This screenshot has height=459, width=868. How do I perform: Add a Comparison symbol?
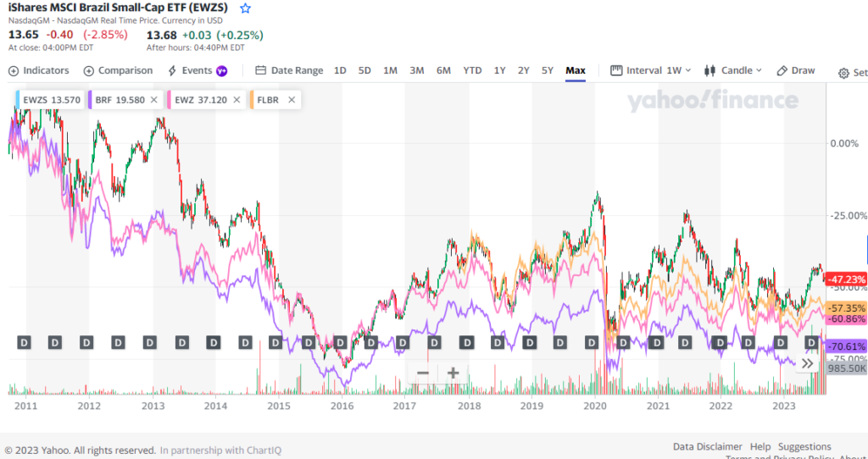tap(118, 71)
